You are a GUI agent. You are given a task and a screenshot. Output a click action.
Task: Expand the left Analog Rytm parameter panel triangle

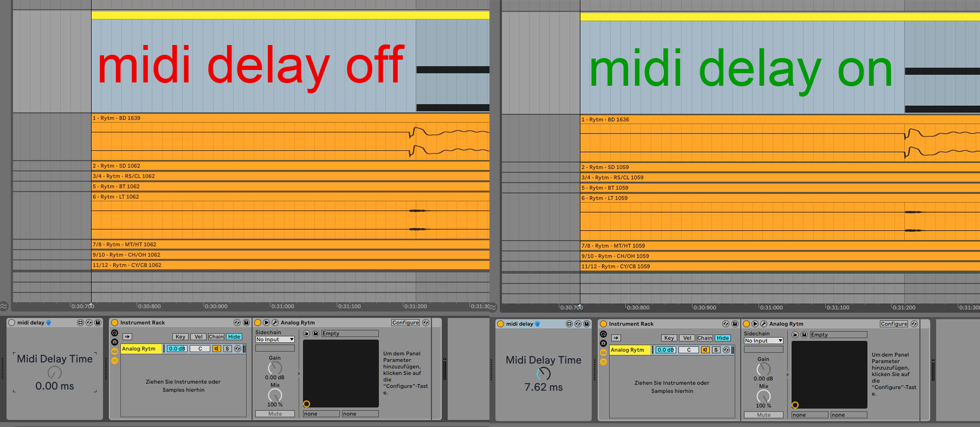click(299, 373)
